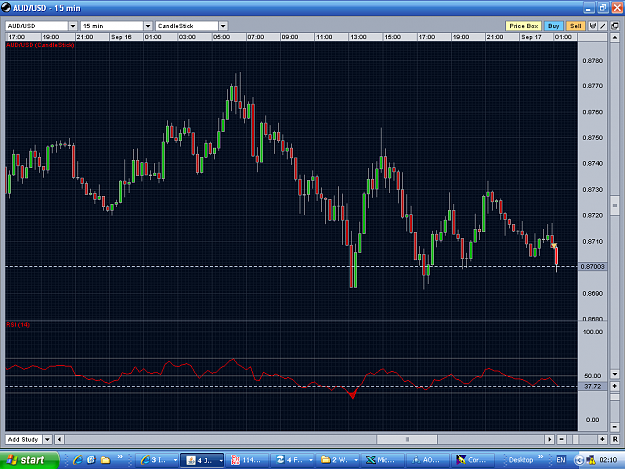Click the horizontal minus zoom button
The image size is (625, 469).
[x=561, y=440]
